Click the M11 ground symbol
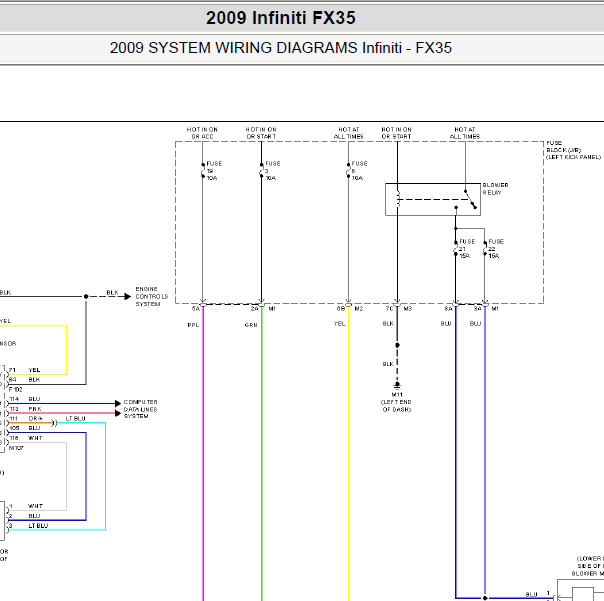Screen dimensions: 604x601 point(397,385)
